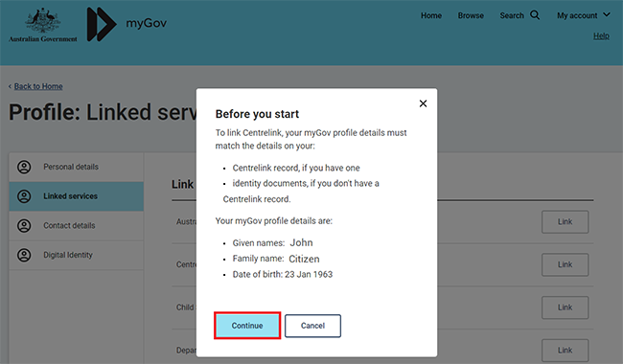Click the Digital Identity profile icon
The width and height of the screenshot is (623, 364).
tap(24, 255)
